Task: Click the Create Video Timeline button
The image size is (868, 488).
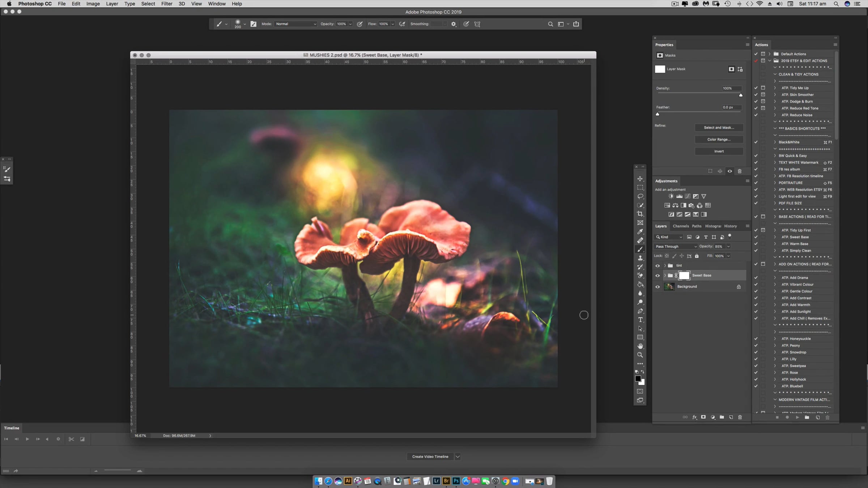Action: point(430,457)
